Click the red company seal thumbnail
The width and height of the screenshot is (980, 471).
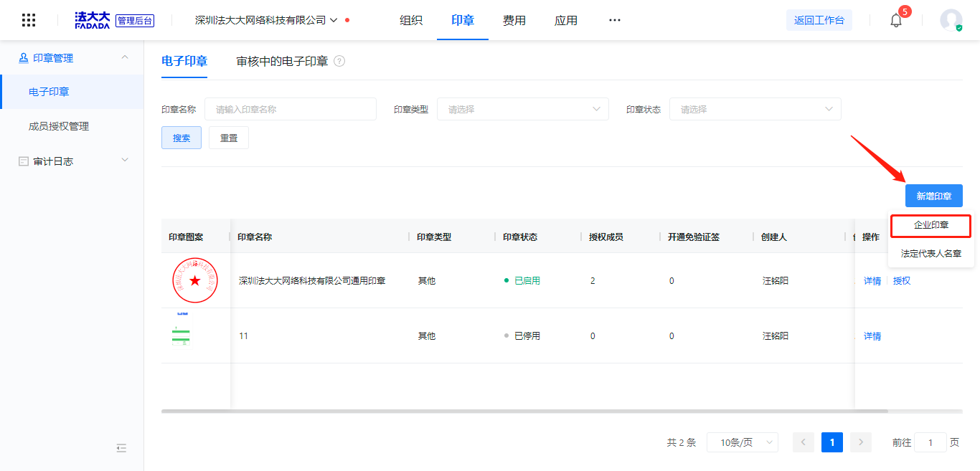pos(195,280)
